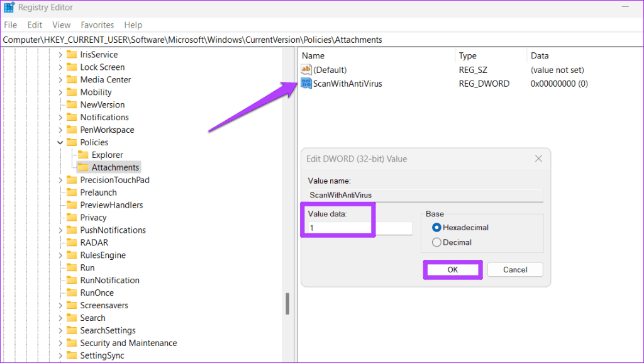This screenshot has width=644, height=363.
Task: Collapse the Policies tree node
Action: coord(60,142)
